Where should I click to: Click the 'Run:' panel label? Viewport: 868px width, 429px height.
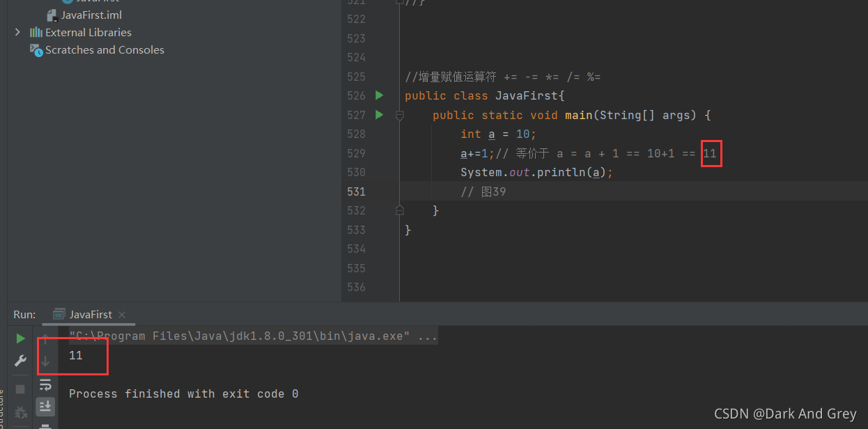click(x=24, y=314)
